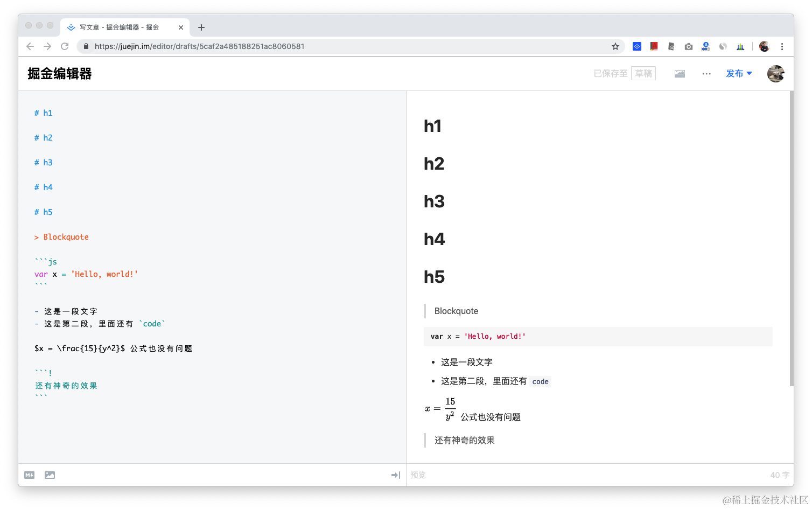Open the more options ellipsis icon
The width and height of the screenshot is (812, 509).
[706, 73]
